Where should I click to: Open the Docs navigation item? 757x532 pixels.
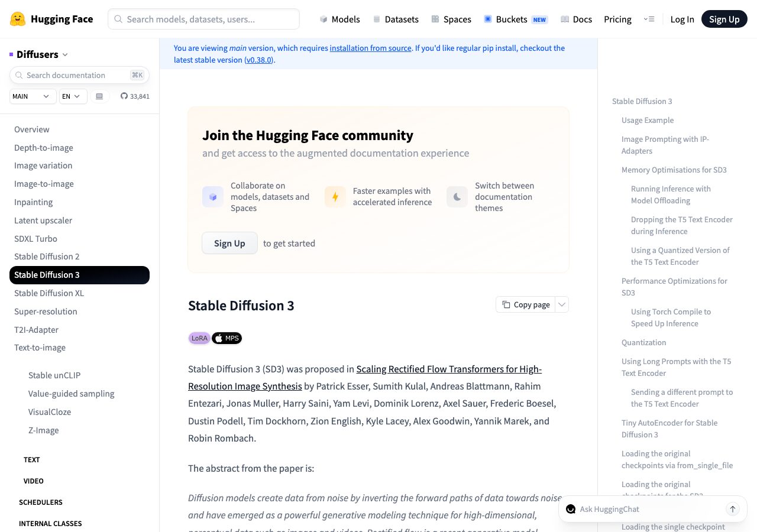click(576, 19)
